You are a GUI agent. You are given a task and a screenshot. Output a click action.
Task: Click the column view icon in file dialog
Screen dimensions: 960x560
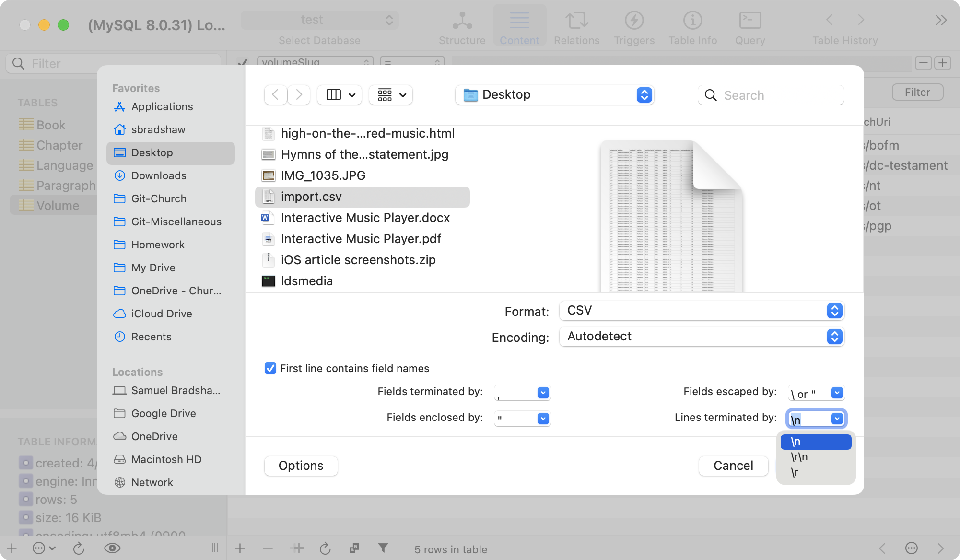tap(334, 95)
